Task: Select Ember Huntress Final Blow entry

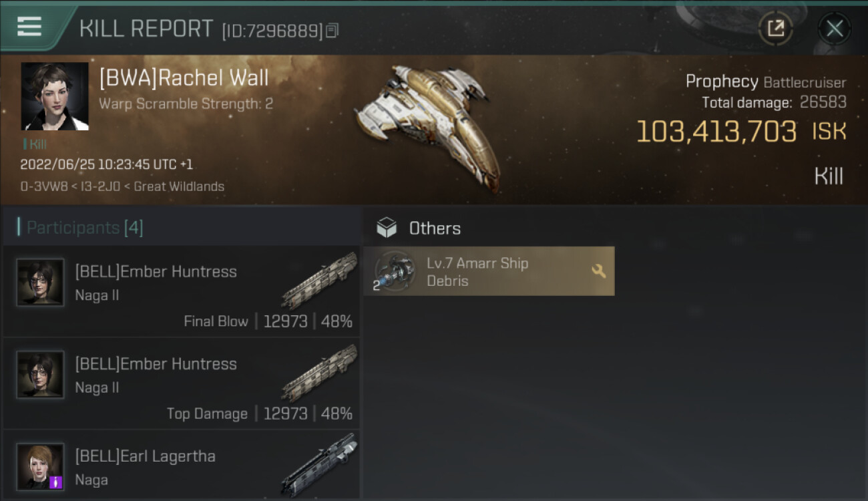Action: click(182, 291)
